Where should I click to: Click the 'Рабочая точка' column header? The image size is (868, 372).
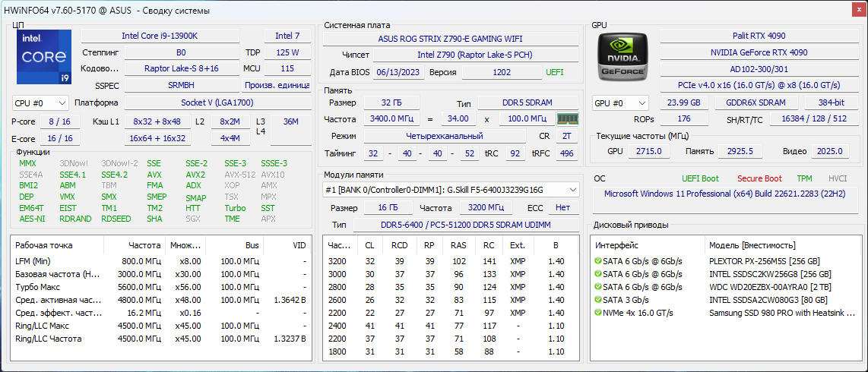tap(44, 245)
